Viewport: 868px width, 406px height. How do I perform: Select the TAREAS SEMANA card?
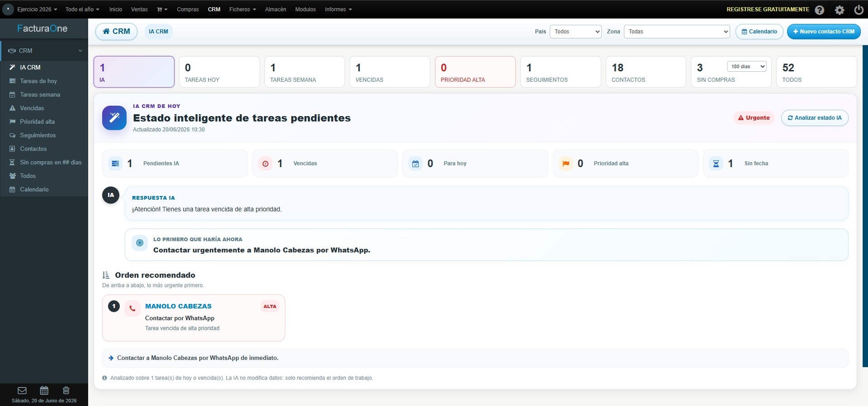point(305,72)
